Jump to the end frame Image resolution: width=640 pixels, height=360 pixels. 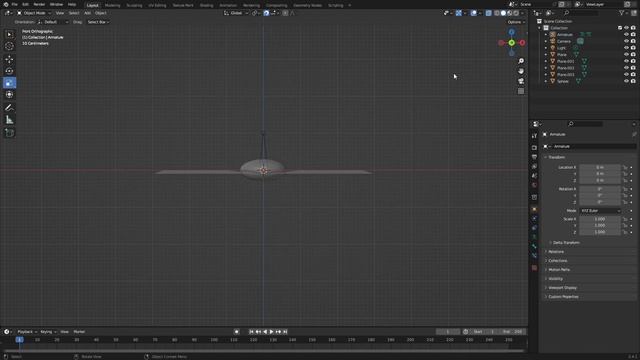pyautogui.click(x=285, y=332)
